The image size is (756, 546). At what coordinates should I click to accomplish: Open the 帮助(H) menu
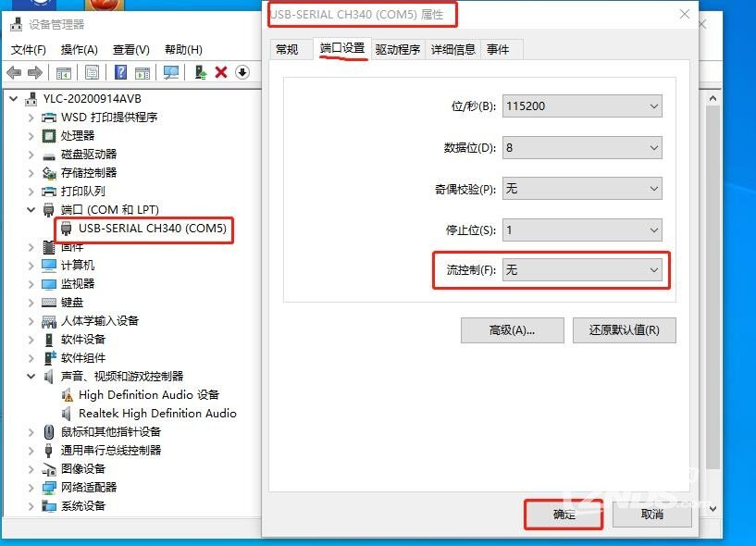coord(183,50)
